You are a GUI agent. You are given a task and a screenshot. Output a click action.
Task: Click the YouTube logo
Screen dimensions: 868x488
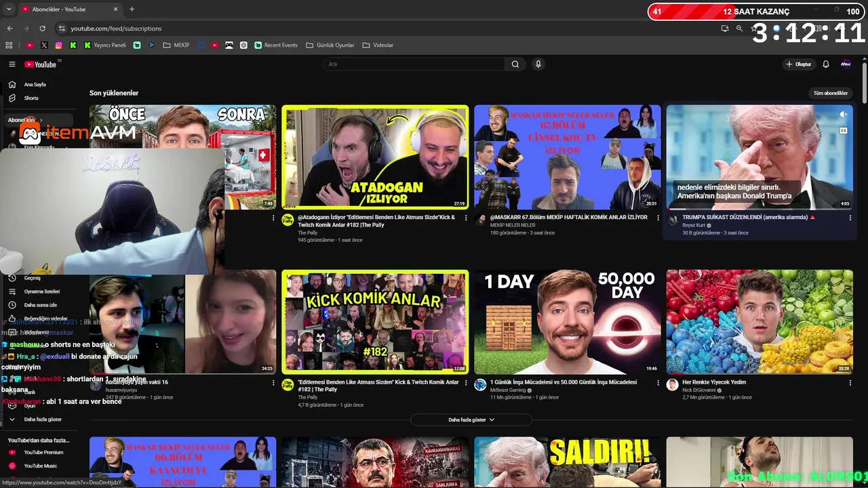[x=41, y=64]
